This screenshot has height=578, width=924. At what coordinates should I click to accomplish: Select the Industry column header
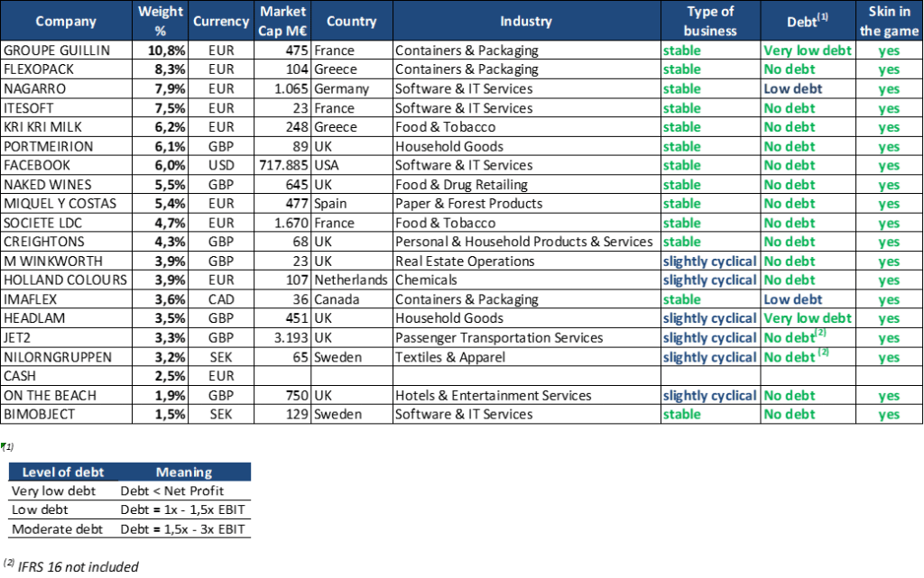pos(525,21)
